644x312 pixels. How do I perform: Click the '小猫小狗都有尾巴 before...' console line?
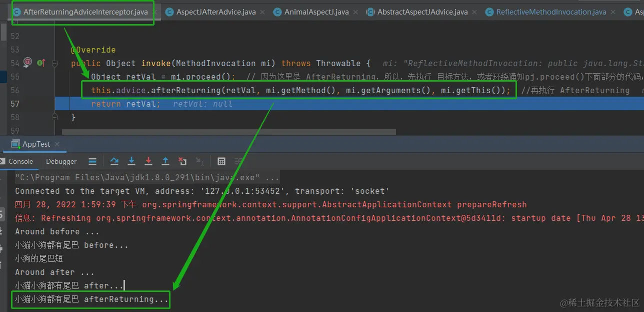[71, 245]
